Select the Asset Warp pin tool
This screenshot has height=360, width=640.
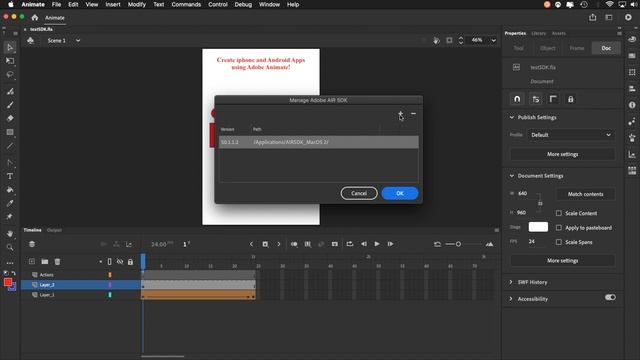[x=10, y=217]
